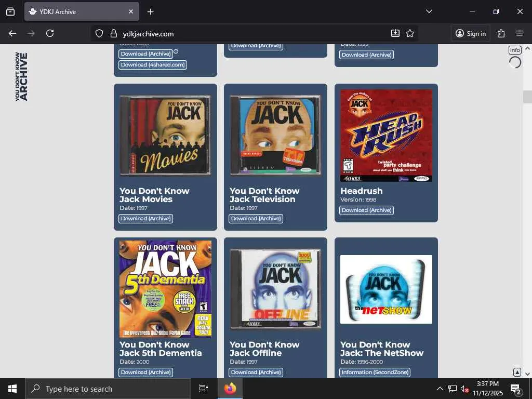The width and height of the screenshot is (532, 399).
Task: Select the YDKJ Archive browser tab
Action: [82, 11]
